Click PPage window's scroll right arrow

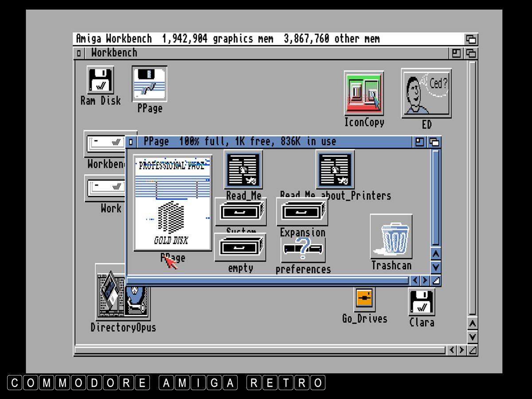425,280
